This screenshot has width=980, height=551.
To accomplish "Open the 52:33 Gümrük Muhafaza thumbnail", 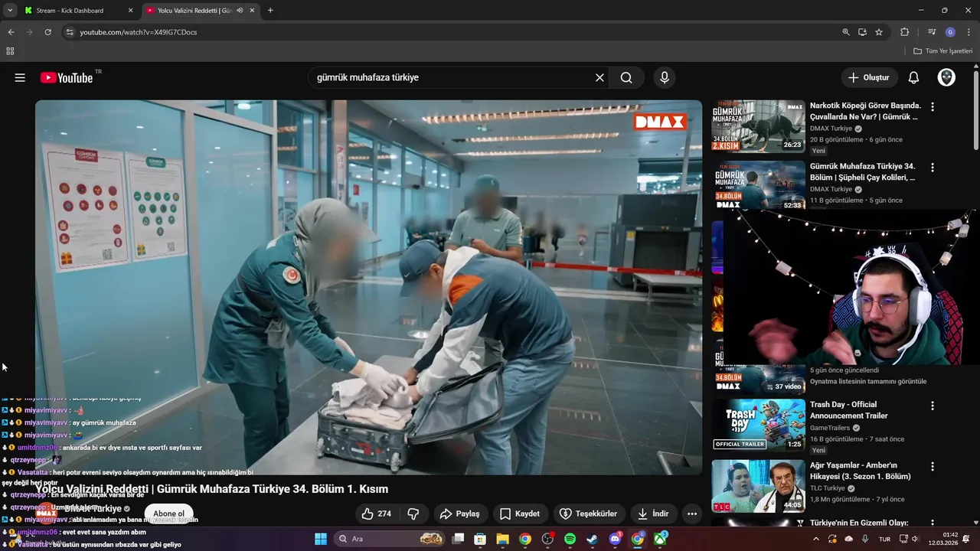I will [x=759, y=185].
